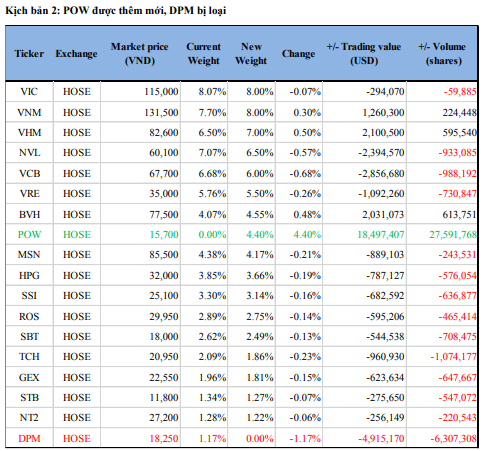This screenshot has width=483, height=451.
Task: Select ticker cell 'VRE'
Action: click(29, 194)
